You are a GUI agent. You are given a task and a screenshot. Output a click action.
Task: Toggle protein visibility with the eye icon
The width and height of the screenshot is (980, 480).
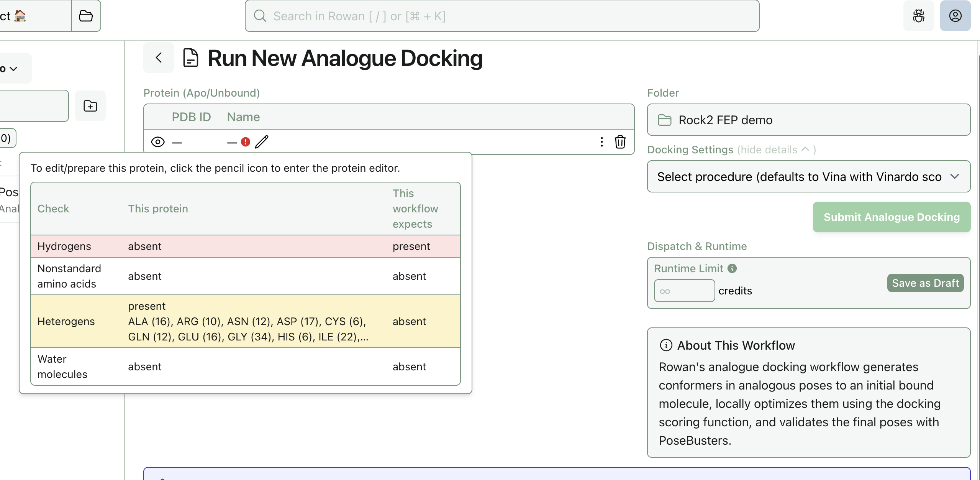157,142
